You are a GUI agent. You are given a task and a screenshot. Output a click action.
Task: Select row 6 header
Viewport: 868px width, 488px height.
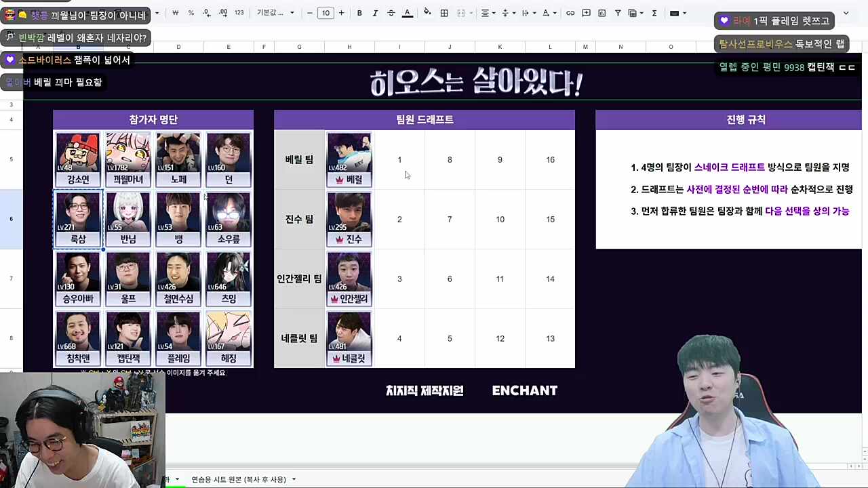(11, 219)
